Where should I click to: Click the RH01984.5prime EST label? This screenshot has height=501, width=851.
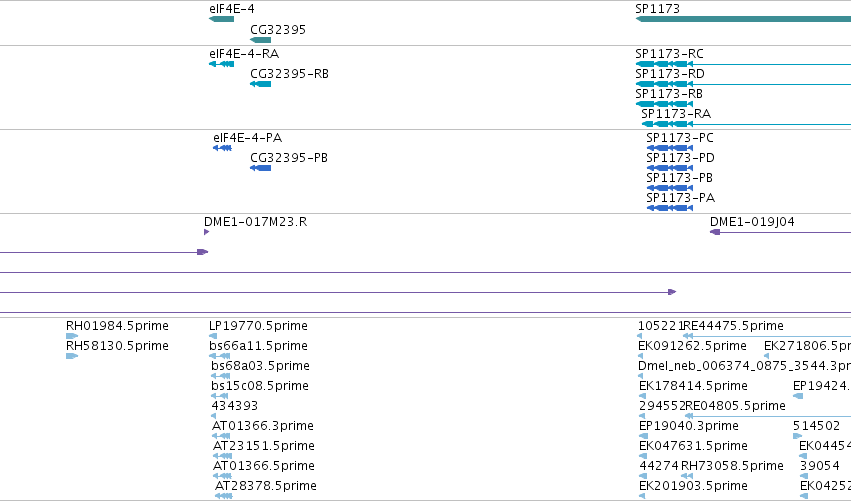(117, 326)
